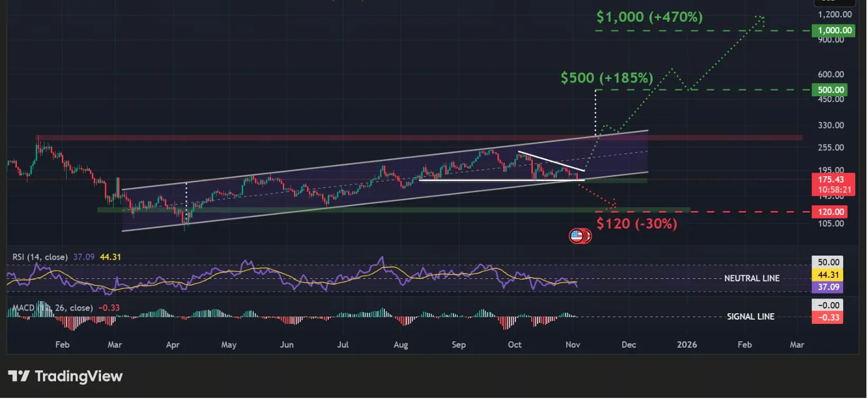Click the Jul label on the time axis
Viewport: 868px width, 399px height.
click(x=343, y=345)
